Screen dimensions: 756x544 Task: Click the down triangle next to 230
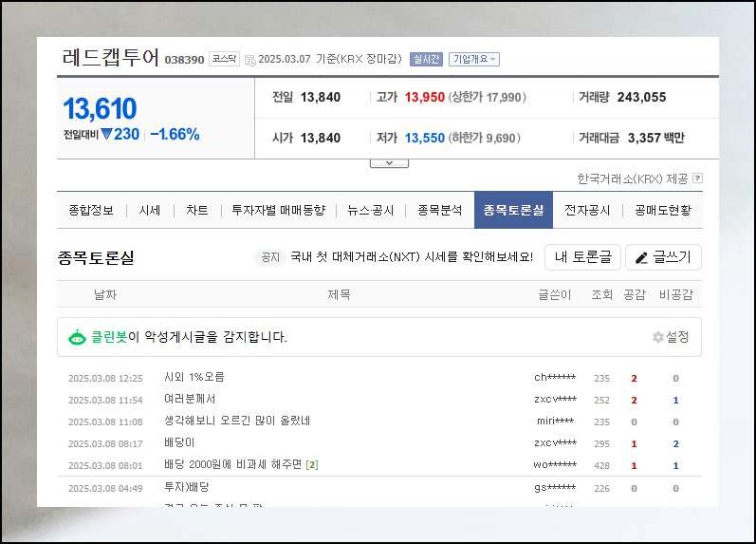(106, 134)
